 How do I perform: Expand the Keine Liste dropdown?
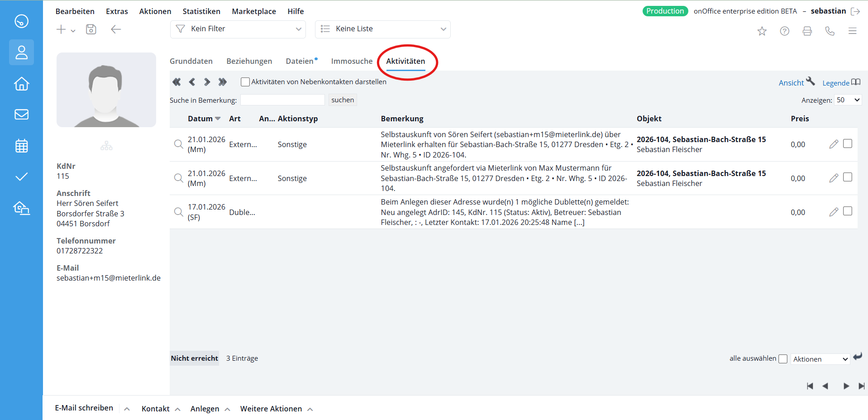[383, 29]
